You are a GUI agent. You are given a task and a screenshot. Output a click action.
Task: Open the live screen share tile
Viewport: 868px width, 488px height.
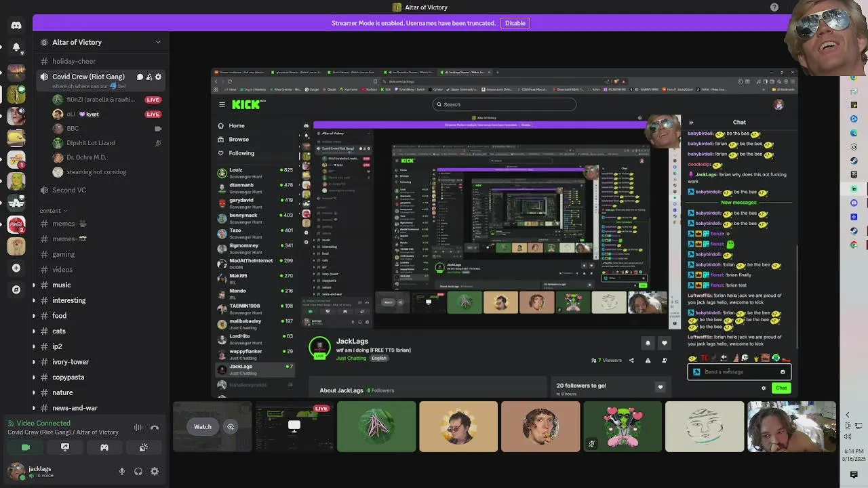[x=294, y=426]
